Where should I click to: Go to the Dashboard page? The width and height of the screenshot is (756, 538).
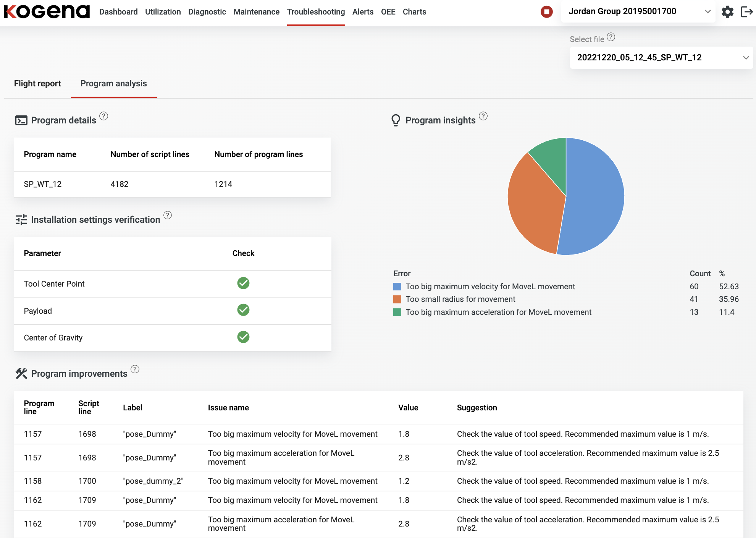click(118, 12)
